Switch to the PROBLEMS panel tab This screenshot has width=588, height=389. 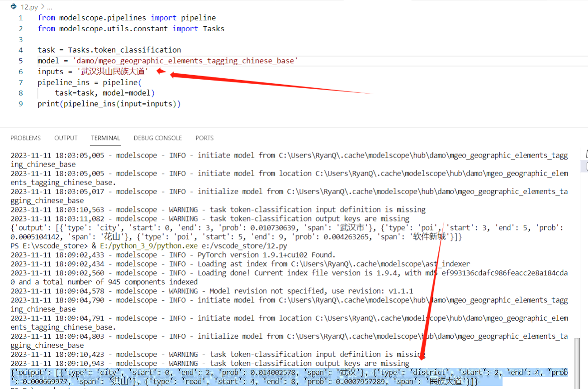click(25, 138)
